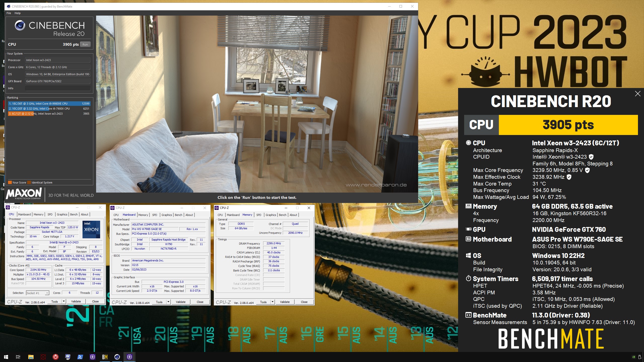Click Close in the CPU-Z CPU window
Screen dimensions: 644x362
(x=95, y=301)
